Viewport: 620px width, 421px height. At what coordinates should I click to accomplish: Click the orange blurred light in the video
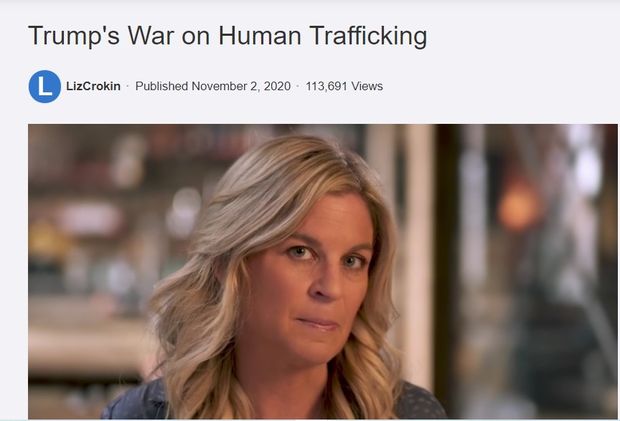point(518,208)
